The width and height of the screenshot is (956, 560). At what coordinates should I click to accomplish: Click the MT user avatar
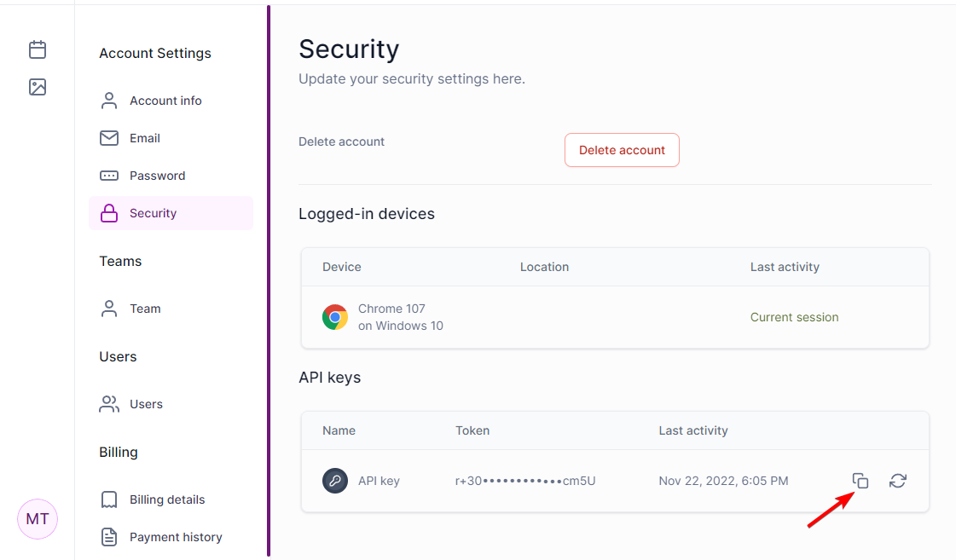tap(38, 519)
